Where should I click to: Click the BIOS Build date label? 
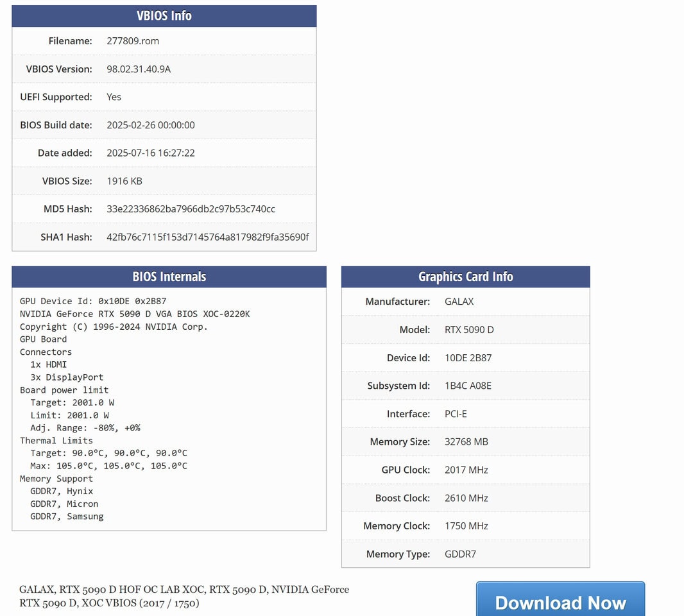click(56, 124)
